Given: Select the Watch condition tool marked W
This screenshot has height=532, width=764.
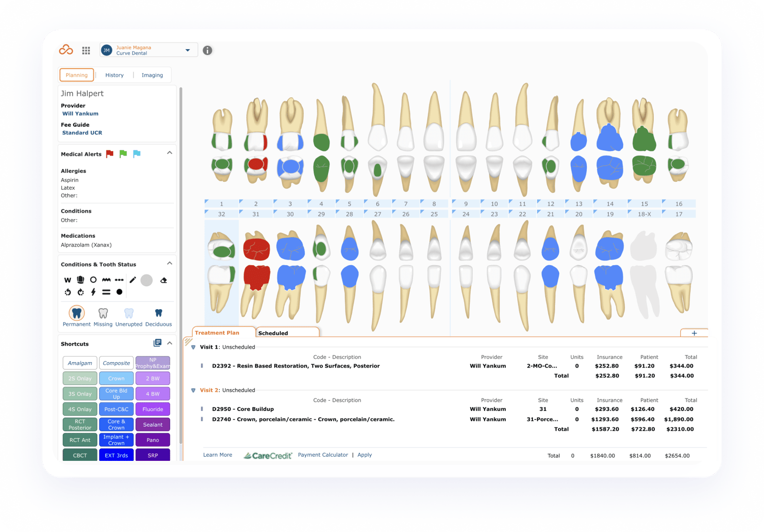Looking at the screenshot, I should click(x=68, y=280).
